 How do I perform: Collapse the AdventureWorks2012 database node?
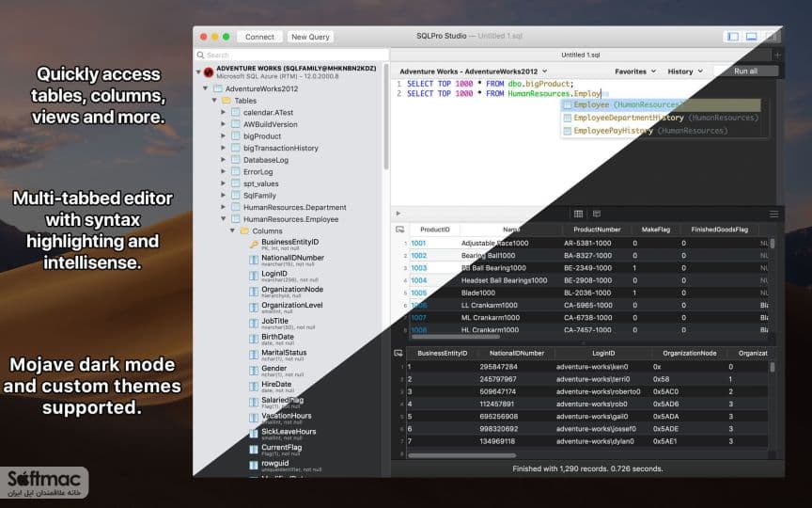pyautogui.click(x=206, y=88)
